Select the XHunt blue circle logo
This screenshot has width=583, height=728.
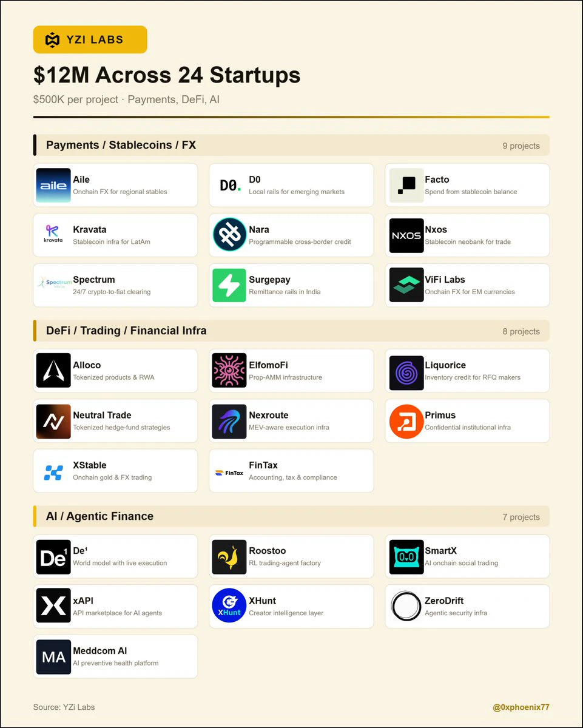coord(229,607)
